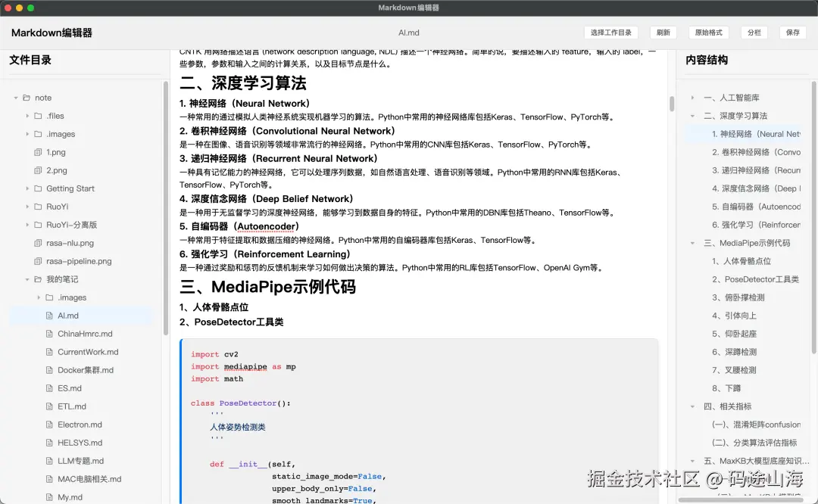Collapse the note root folder arrow
Image resolution: width=818 pixels, height=504 pixels.
[x=16, y=98]
